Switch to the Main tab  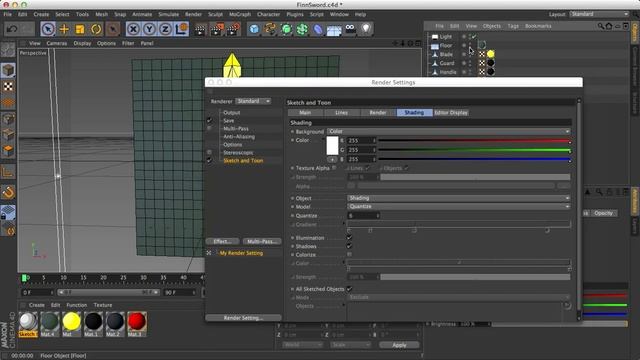[x=305, y=113]
